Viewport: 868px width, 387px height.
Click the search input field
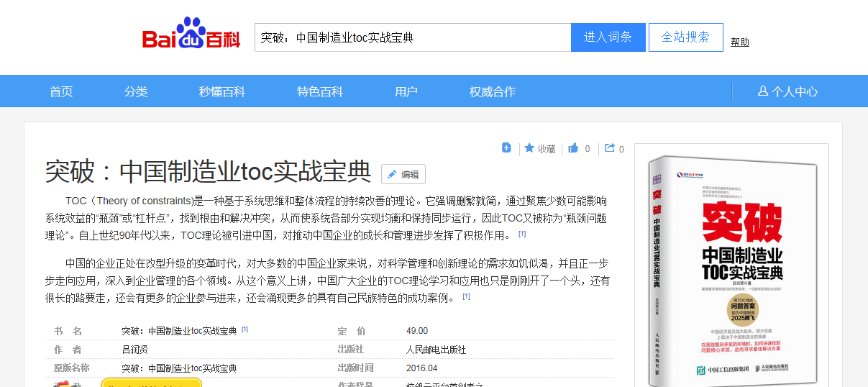click(x=413, y=37)
